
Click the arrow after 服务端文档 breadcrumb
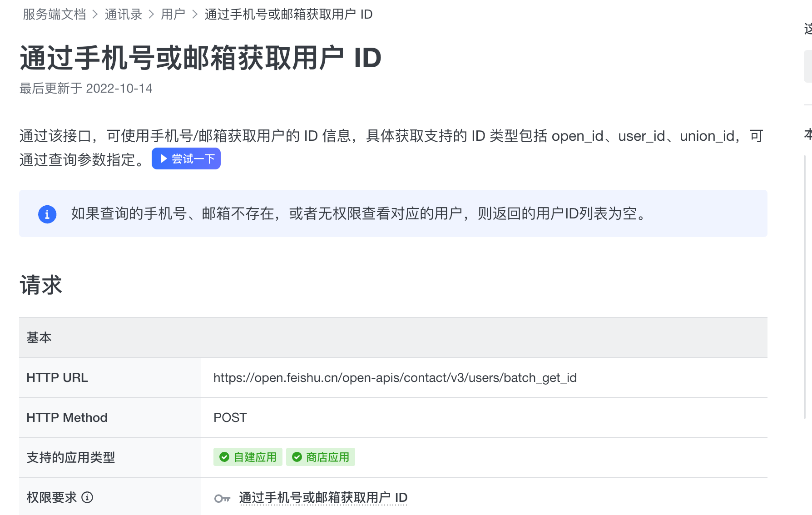[95, 15]
